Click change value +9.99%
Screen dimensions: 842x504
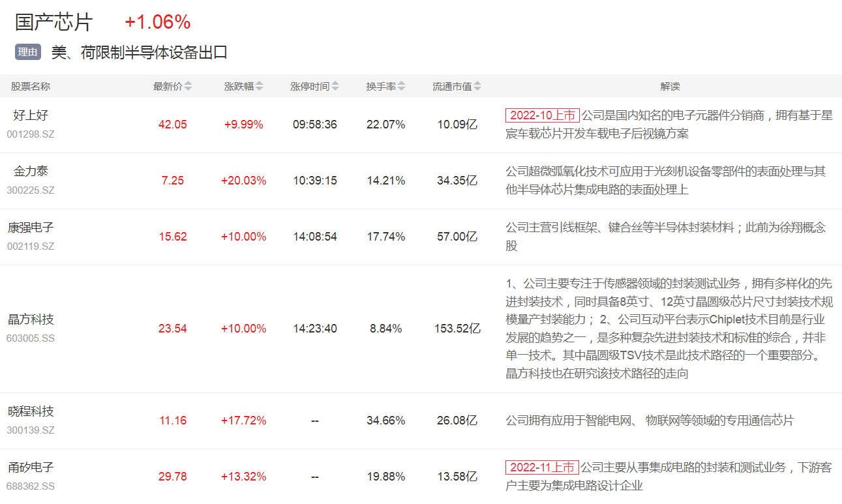tap(244, 125)
